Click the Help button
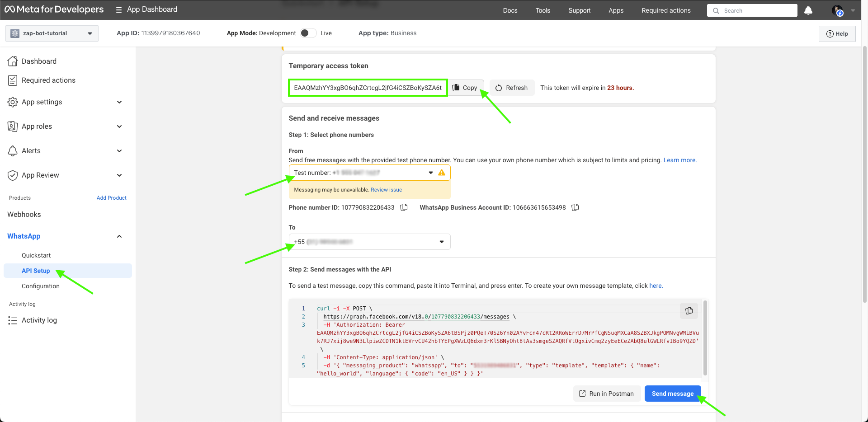 point(837,33)
